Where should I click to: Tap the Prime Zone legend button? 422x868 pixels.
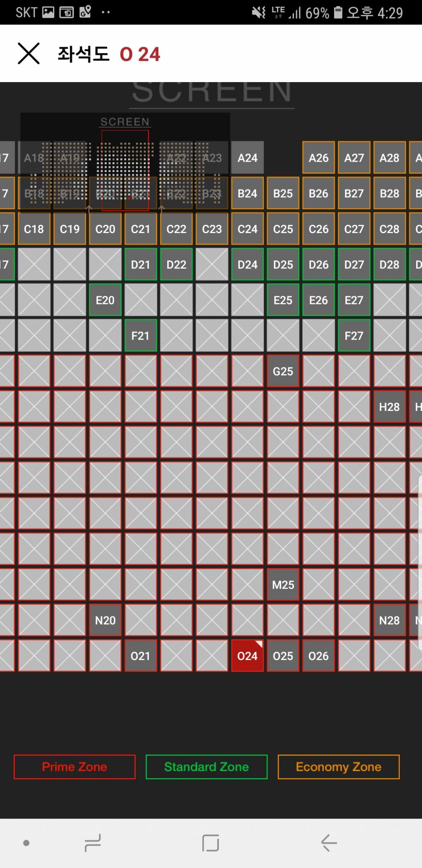[x=75, y=767]
